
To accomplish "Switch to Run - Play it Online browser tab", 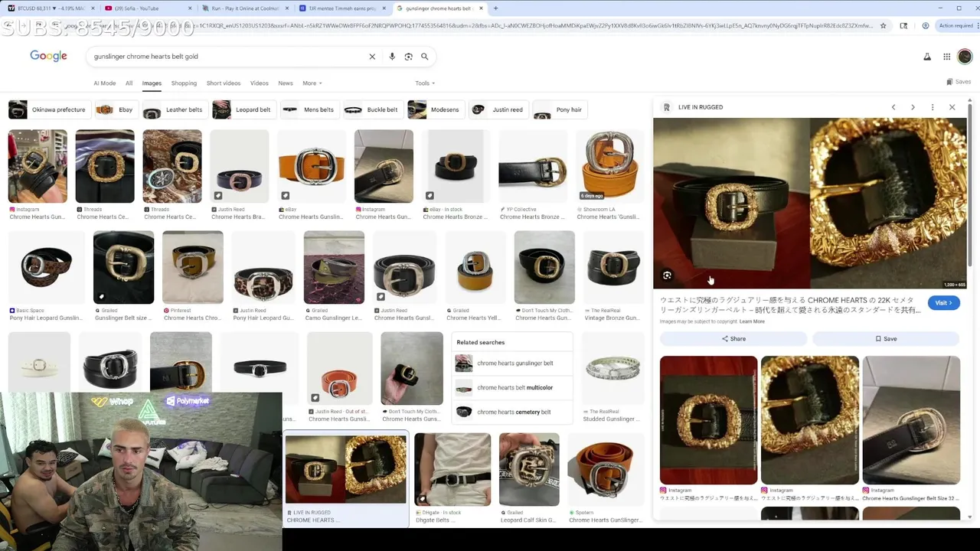I will click(x=243, y=8).
